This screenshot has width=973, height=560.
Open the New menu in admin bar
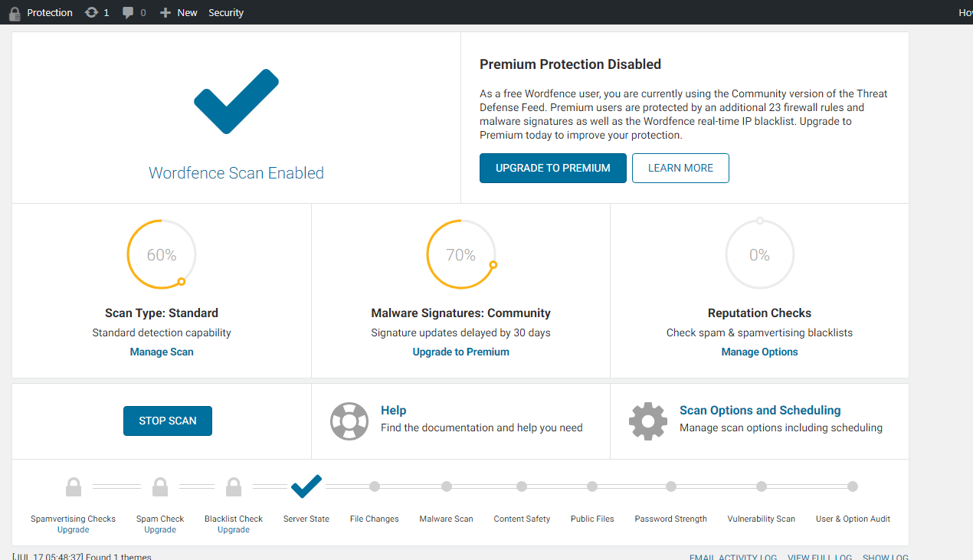(x=179, y=12)
